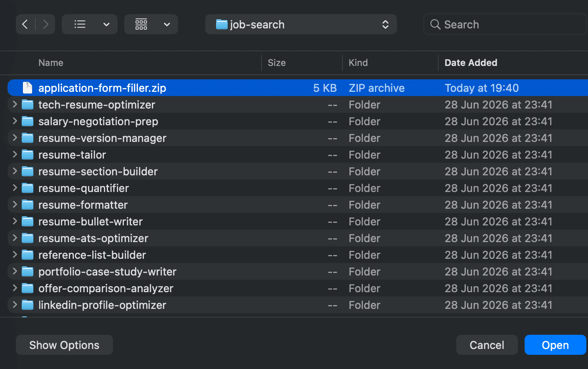This screenshot has width=588, height=369.
Task: Click the magnifying glass search icon
Action: pyautogui.click(x=435, y=25)
